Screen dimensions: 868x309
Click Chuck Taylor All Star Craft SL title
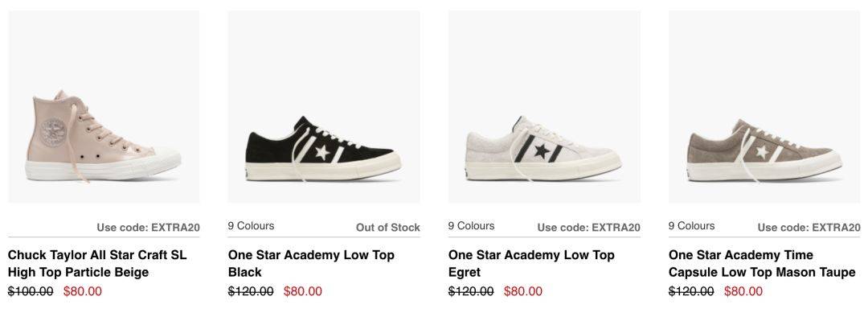97,264
